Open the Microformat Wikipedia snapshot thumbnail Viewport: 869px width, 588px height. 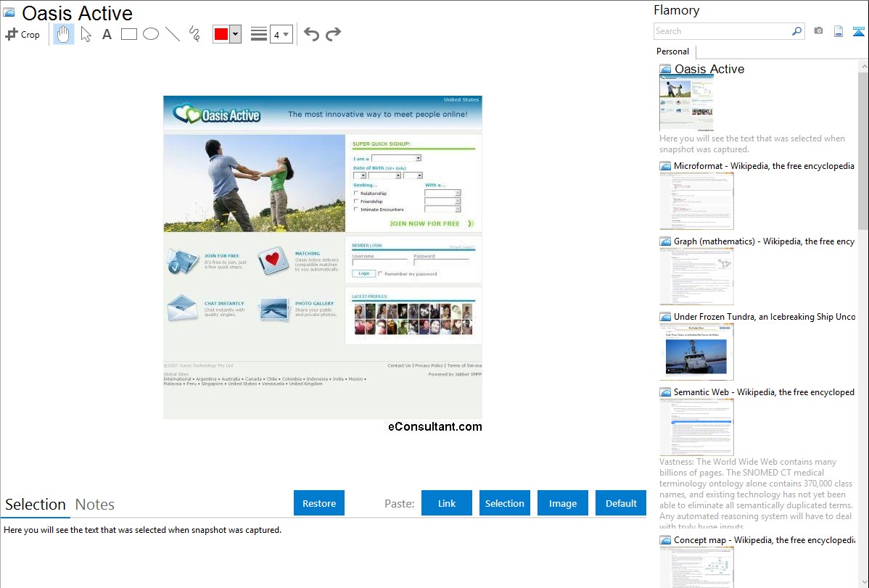[x=696, y=201]
